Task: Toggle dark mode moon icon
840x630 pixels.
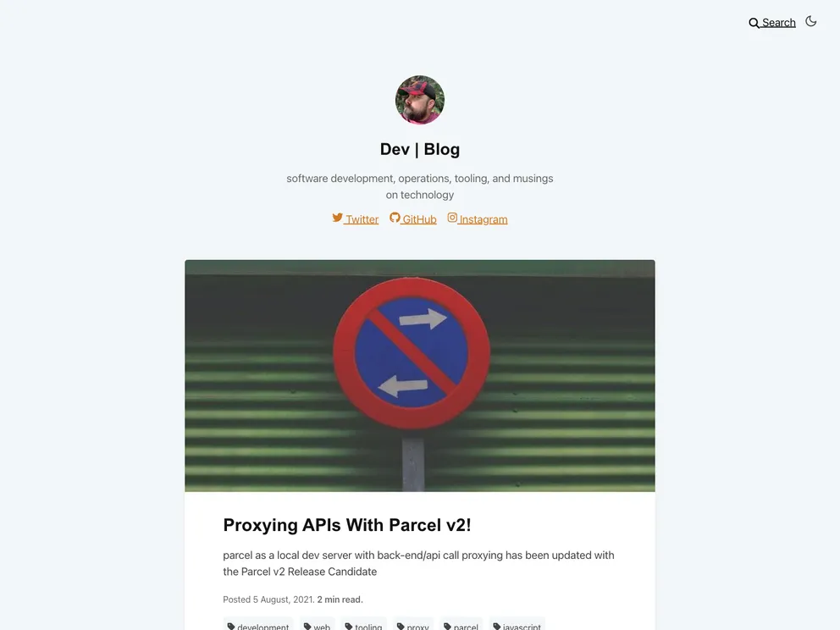Action: point(811,21)
